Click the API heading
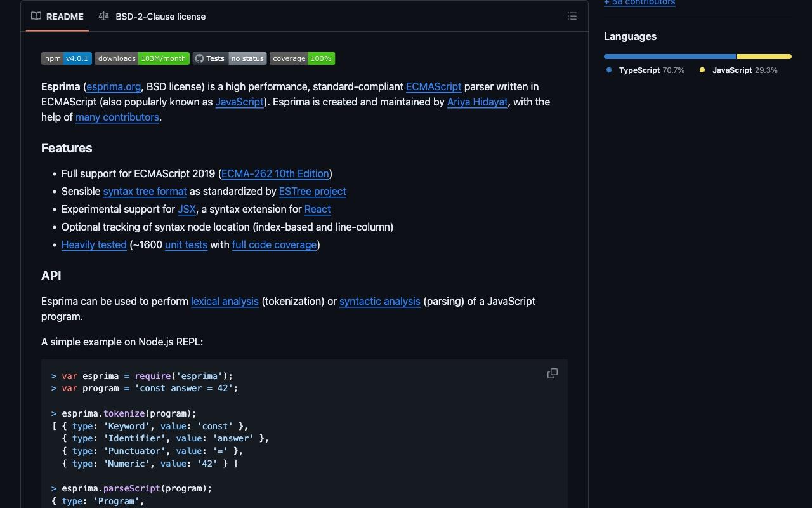 [51, 276]
